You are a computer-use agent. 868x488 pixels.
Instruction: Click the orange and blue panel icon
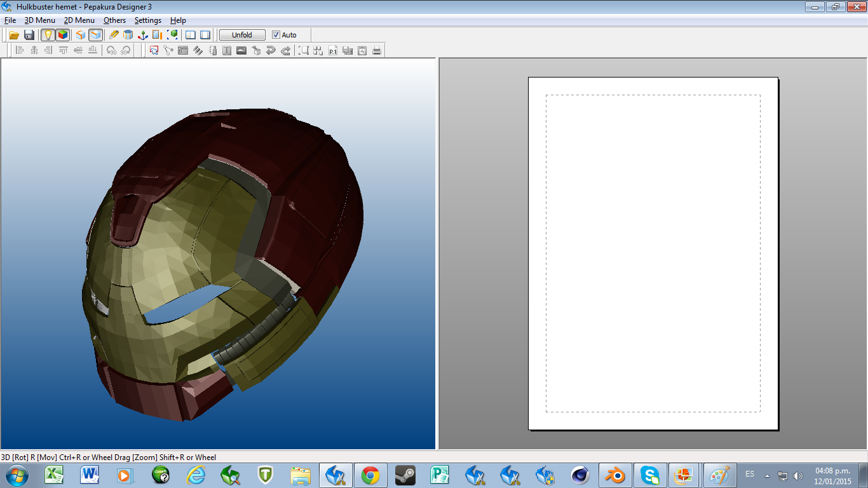pos(158,35)
